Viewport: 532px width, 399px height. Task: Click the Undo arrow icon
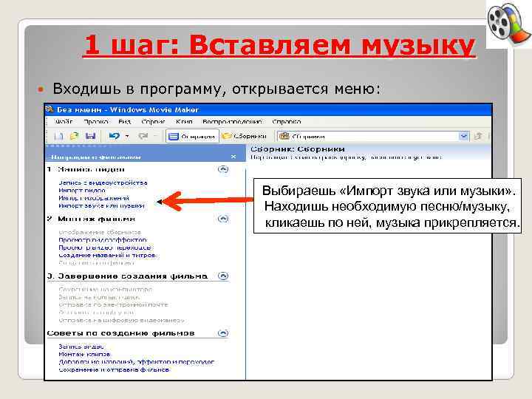click(115, 137)
